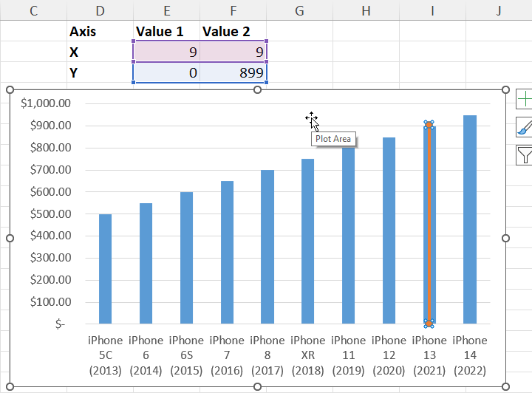Screen dimensions: 532x393
Task: Click the iPhone 8 (2017) bar
Action: [267, 247]
